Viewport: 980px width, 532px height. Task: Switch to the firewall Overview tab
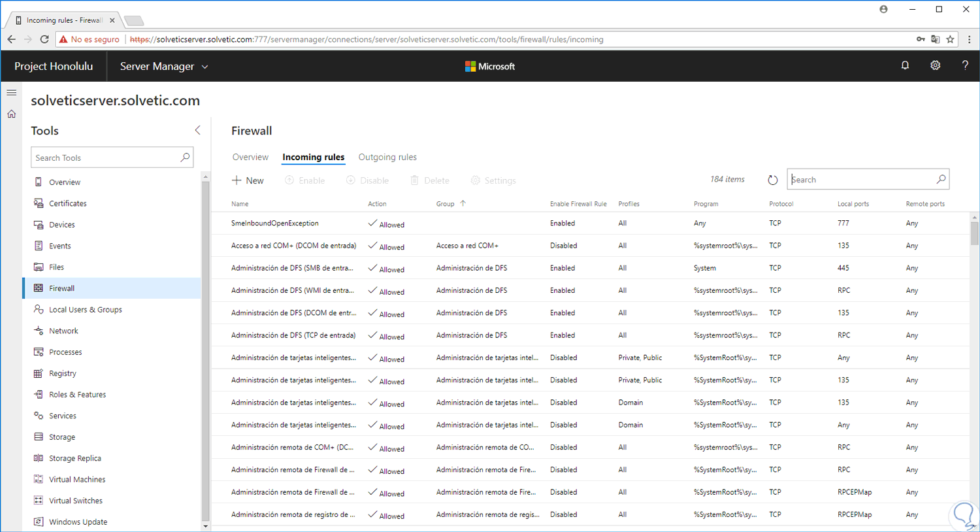tap(250, 157)
